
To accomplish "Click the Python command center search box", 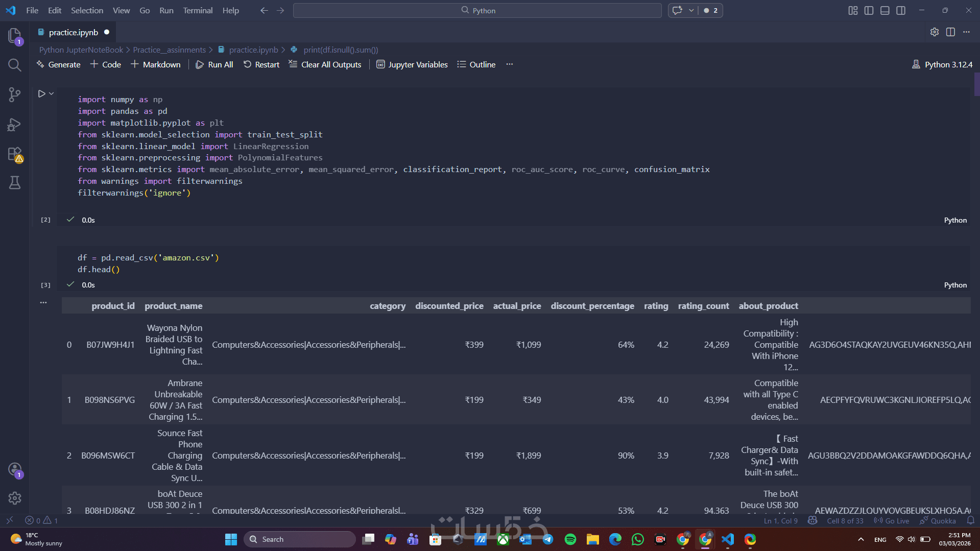I will click(477, 11).
